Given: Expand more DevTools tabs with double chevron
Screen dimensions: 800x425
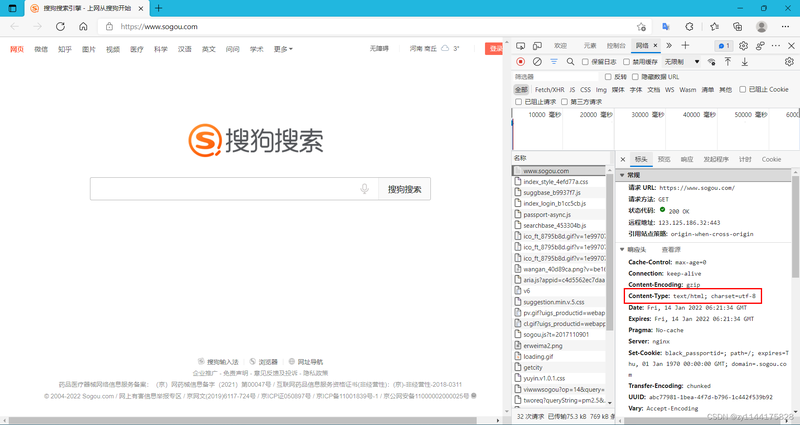Looking at the screenshot, I should coord(669,46).
